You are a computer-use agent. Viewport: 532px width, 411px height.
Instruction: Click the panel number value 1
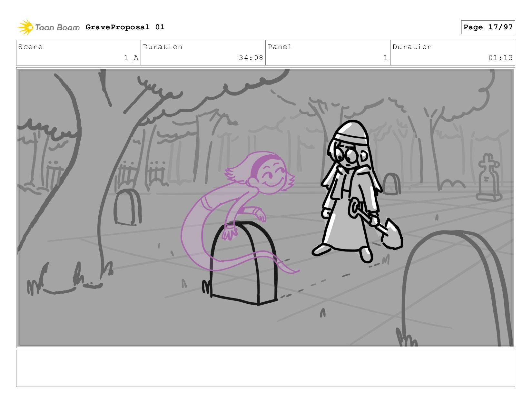pyautogui.click(x=385, y=58)
